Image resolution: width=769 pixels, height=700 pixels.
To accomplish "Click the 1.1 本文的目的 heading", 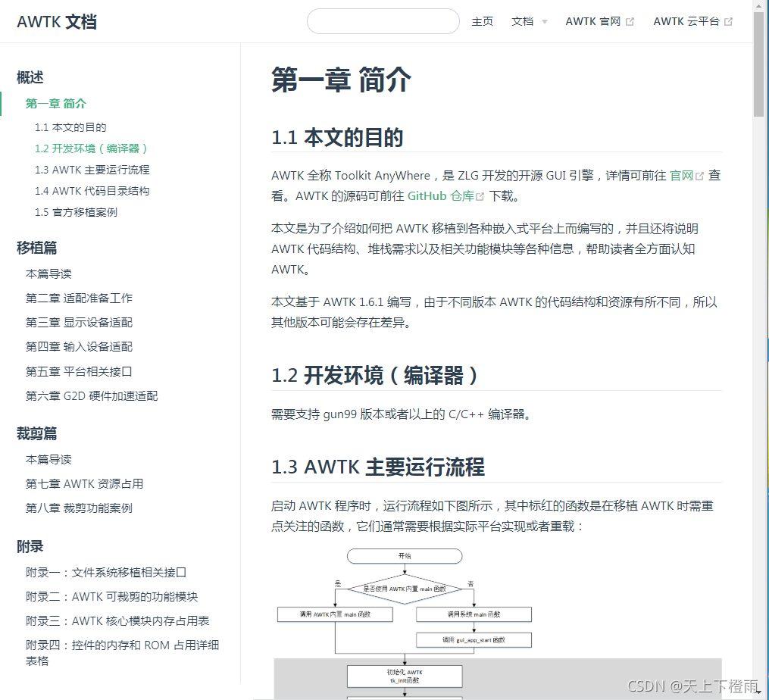I will click(x=337, y=137).
